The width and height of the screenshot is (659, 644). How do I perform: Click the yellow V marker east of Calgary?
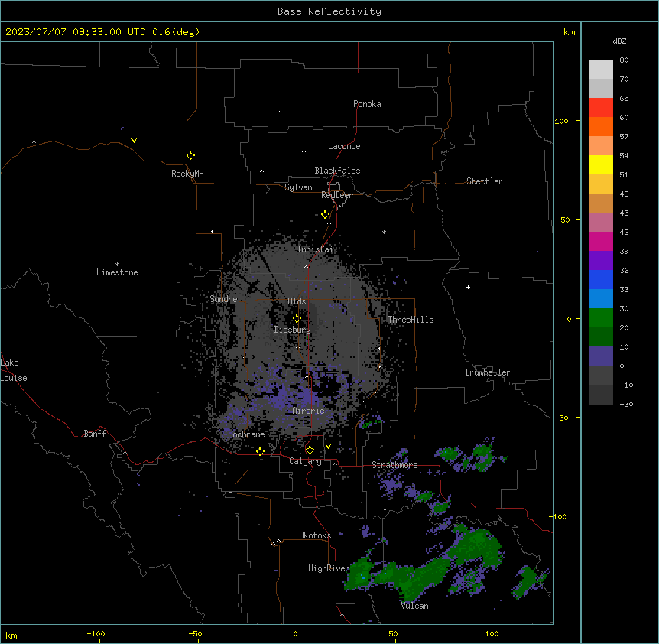(x=328, y=447)
